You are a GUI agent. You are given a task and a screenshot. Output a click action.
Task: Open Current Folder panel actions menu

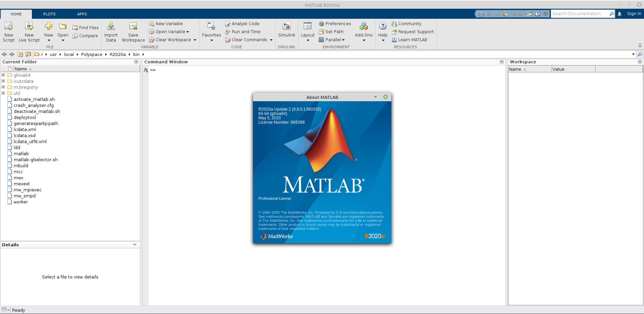point(136,62)
